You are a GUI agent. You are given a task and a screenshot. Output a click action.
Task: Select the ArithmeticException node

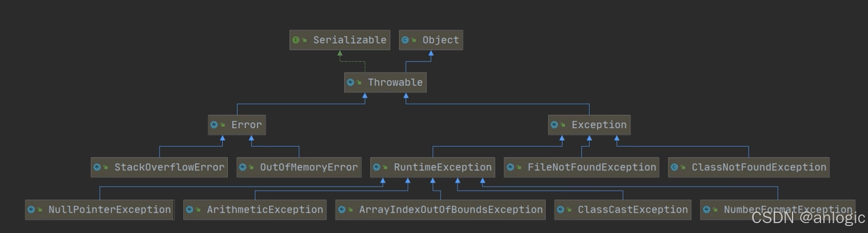(x=255, y=209)
